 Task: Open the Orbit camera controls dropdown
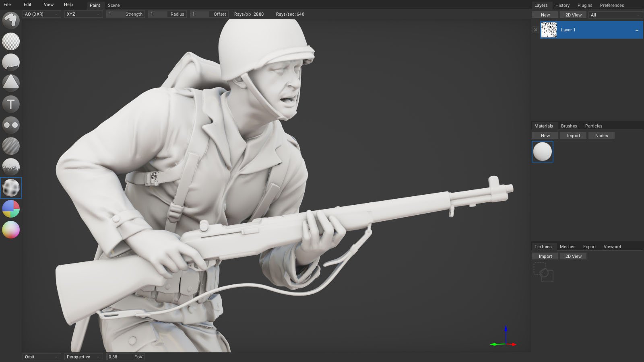[41, 357]
